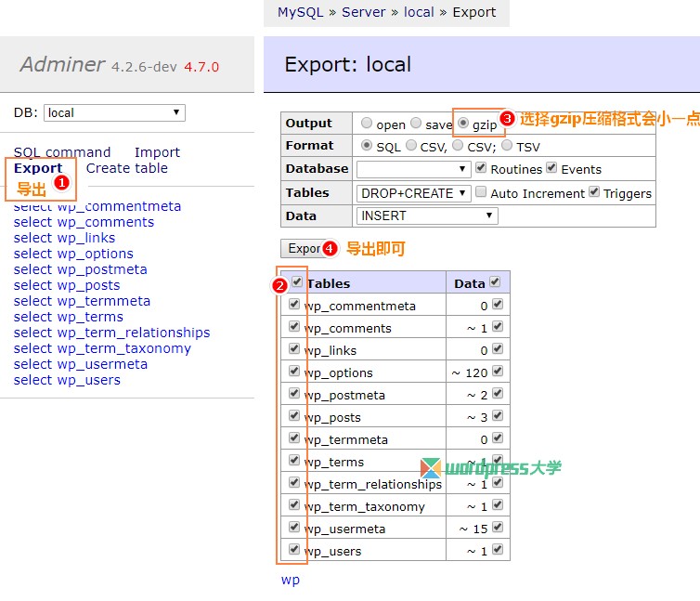Image resolution: width=700 pixels, height=601 pixels.
Task: Uncheck the wp_users table checkbox
Action: click(293, 549)
